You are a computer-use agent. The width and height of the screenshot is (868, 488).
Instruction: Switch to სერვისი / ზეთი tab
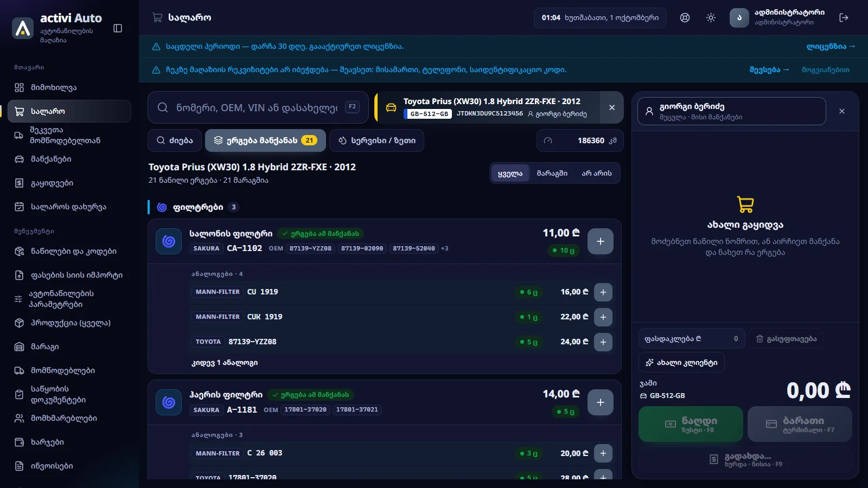[x=376, y=140]
